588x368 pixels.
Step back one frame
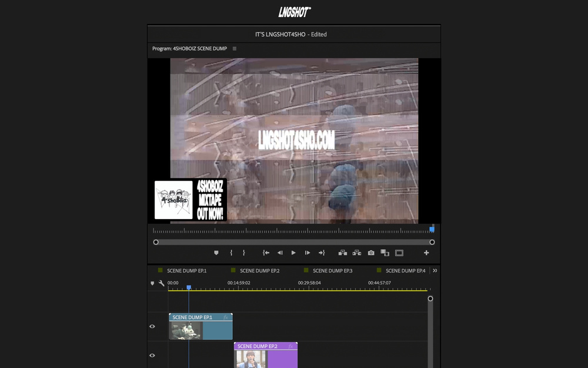coord(280,253)
